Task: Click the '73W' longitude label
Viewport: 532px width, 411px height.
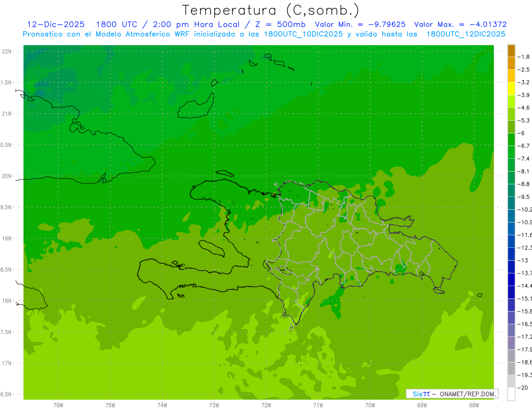Action: point(214,405)
